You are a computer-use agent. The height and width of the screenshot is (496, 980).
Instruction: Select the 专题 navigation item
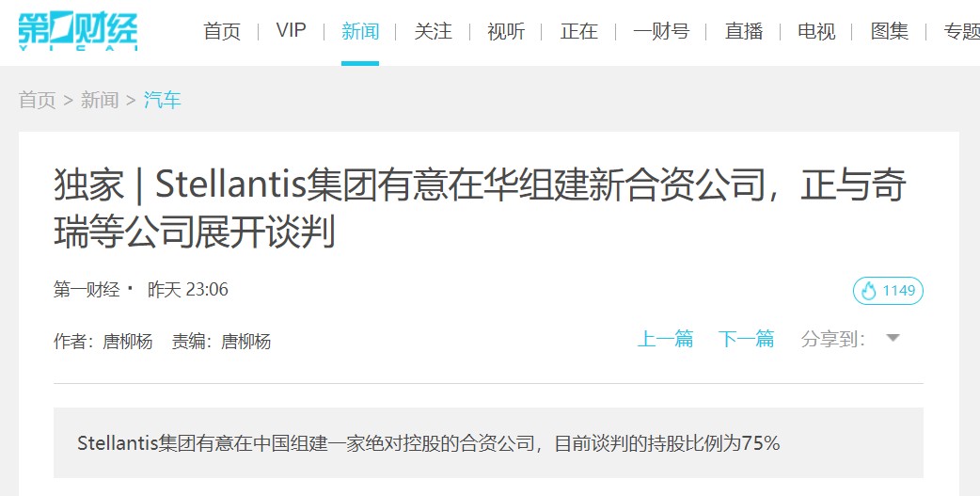pyautogui.click(x=961, y=31)
